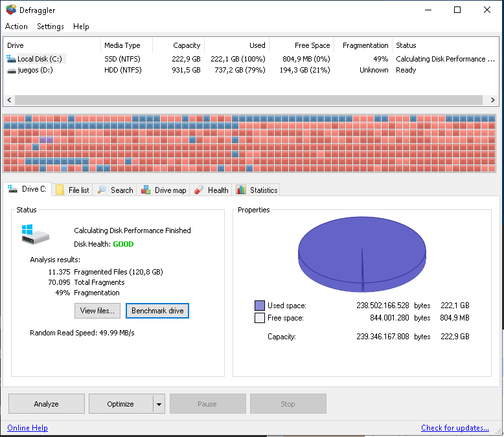Maximize the Defraggler window

click(x=457, y=10)
